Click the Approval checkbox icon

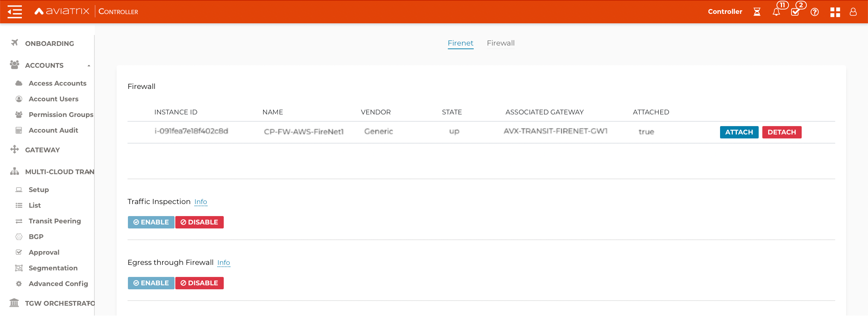(x=19, y=252)
